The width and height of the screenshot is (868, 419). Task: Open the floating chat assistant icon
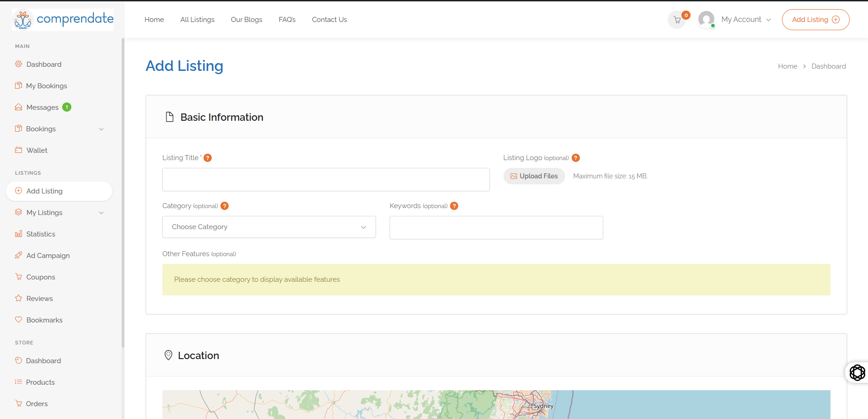857,372
